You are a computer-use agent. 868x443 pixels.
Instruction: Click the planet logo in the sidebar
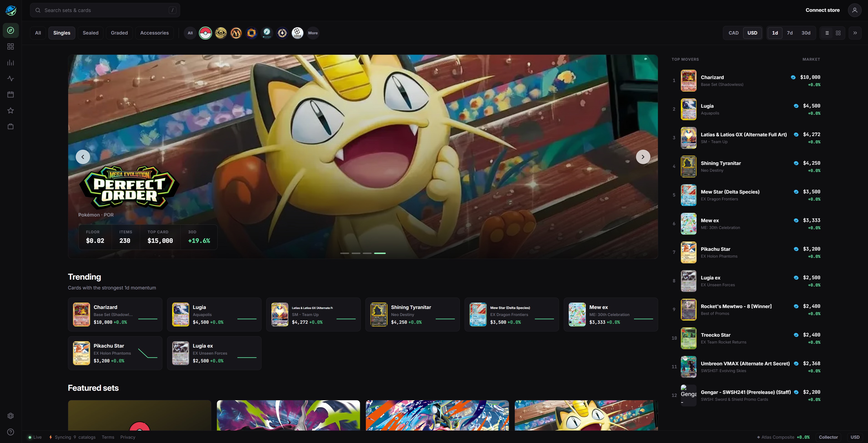point(11,10)
